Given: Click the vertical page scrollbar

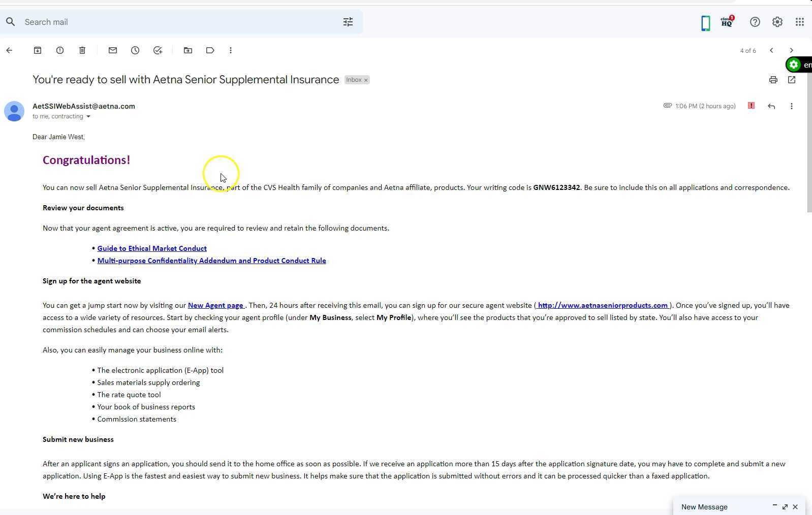Looking at the screenshot, I should (x=809, y=142).
